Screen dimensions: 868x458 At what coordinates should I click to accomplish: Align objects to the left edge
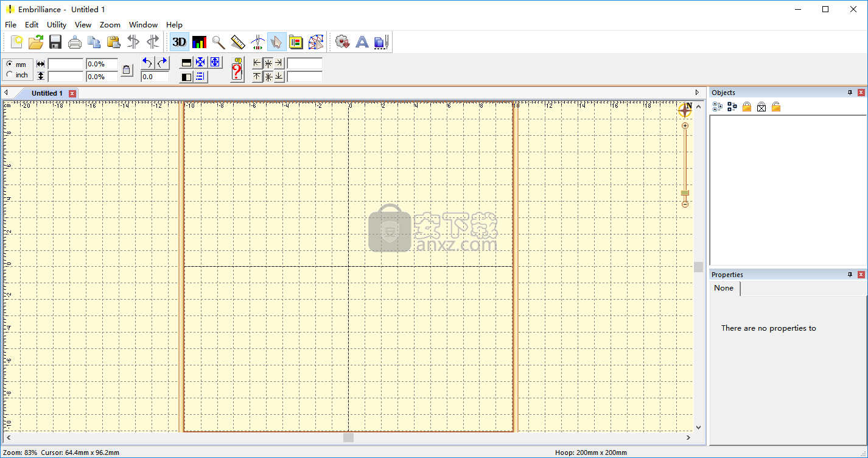[x=257, y=63]
